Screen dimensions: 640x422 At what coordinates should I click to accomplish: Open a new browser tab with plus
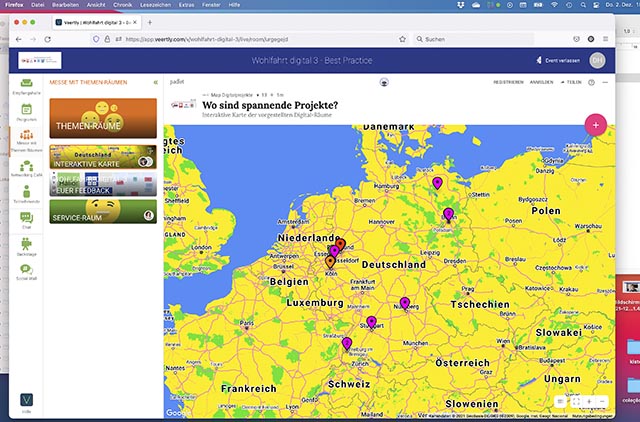coord(150,22)
